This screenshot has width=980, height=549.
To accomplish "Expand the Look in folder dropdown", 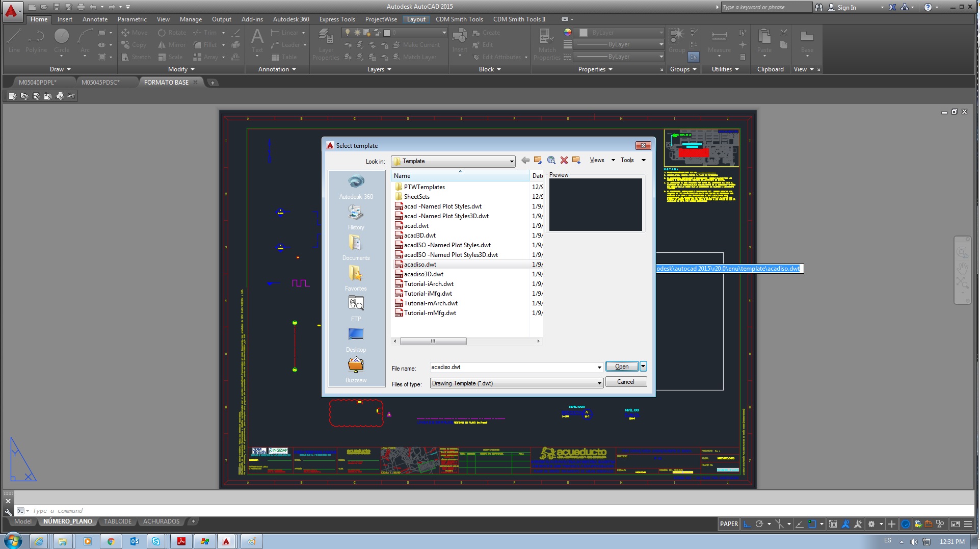I will tap(512, 162).
